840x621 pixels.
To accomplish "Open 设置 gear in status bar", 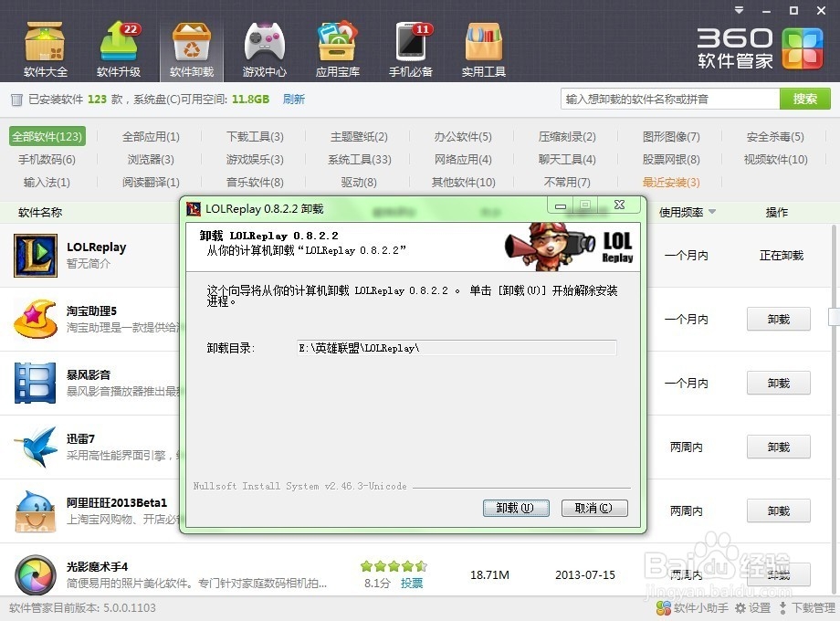I will tap(752, 608).
